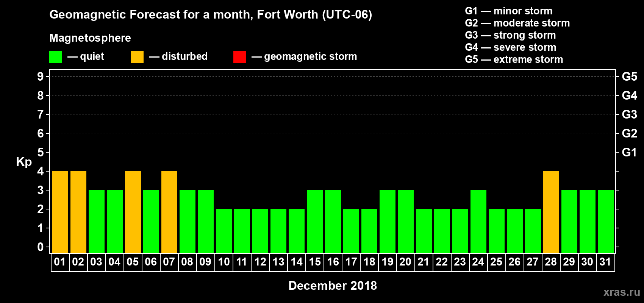Select the green bar for day 10
This screenshot has width=644, height=303.
click(224, 231)
